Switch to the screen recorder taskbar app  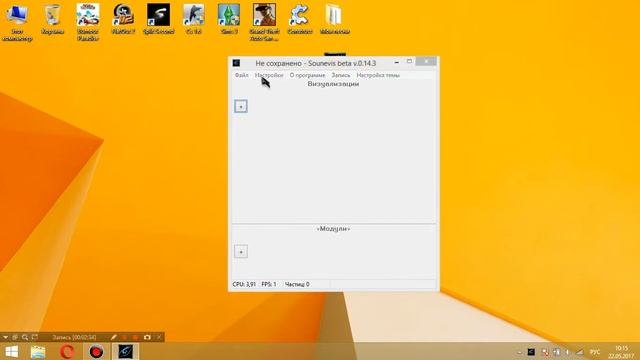tap(96, 351)
